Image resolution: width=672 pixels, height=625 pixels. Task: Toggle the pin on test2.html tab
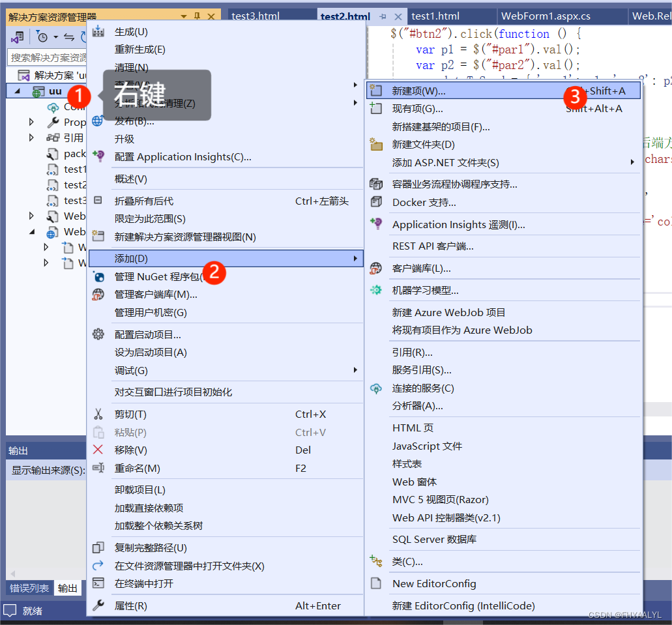[x=383, y=17]
